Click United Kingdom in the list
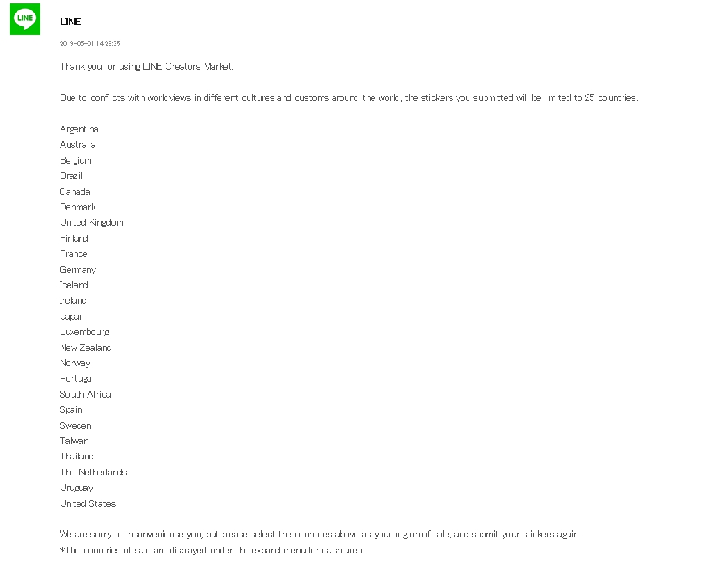This screenshot has width=728, height=566. [x=91, y=222]
